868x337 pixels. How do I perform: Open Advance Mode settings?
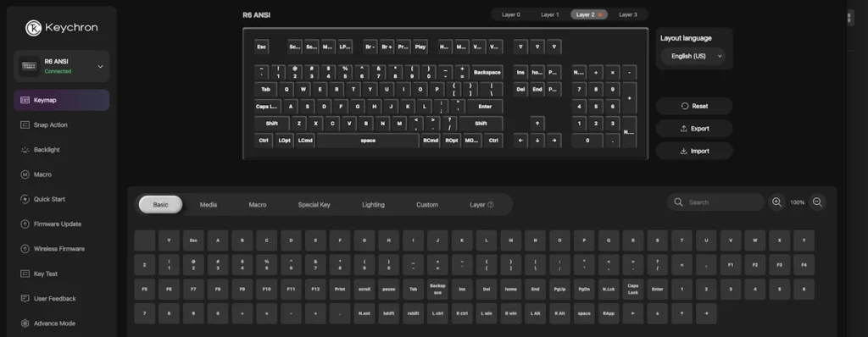(x=61, y=323)
